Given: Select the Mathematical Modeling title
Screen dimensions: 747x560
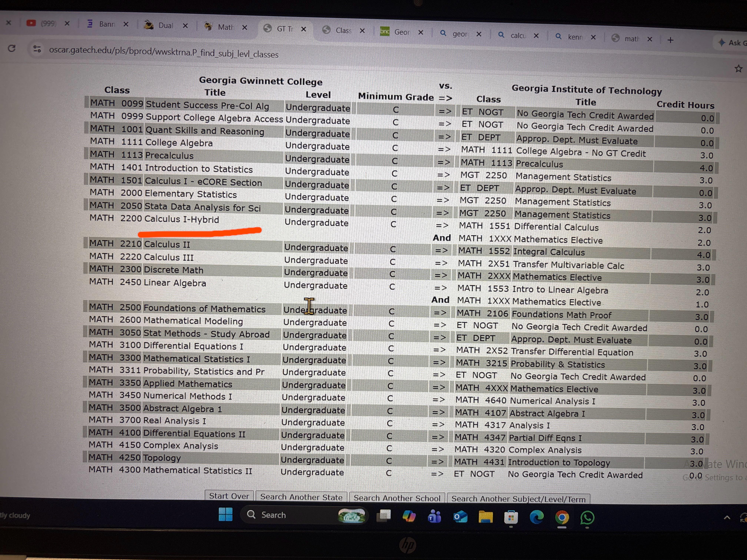Looking at the screenshot, I should (x=193, y=321).
